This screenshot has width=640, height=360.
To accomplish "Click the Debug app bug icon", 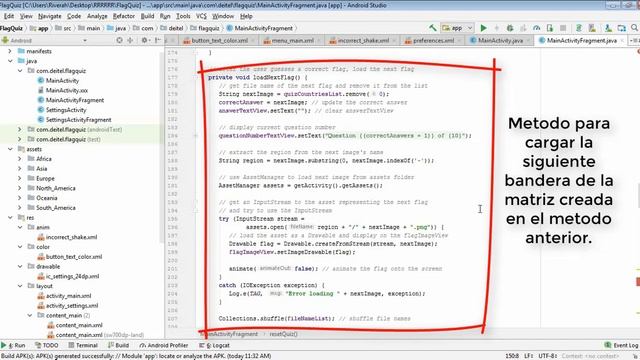I will click(x=510, y=28).
